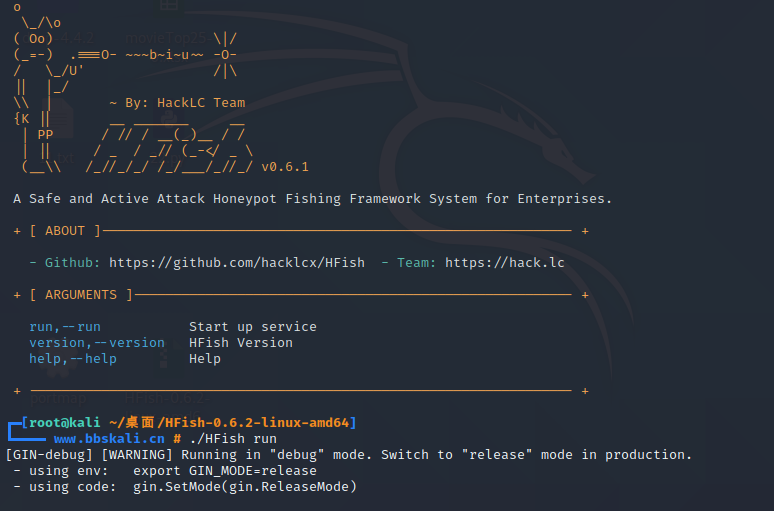Viewport: 774px width, 511px height.
Task: Click the www.bbskali.cn prompt text
Action: point(109,438)
